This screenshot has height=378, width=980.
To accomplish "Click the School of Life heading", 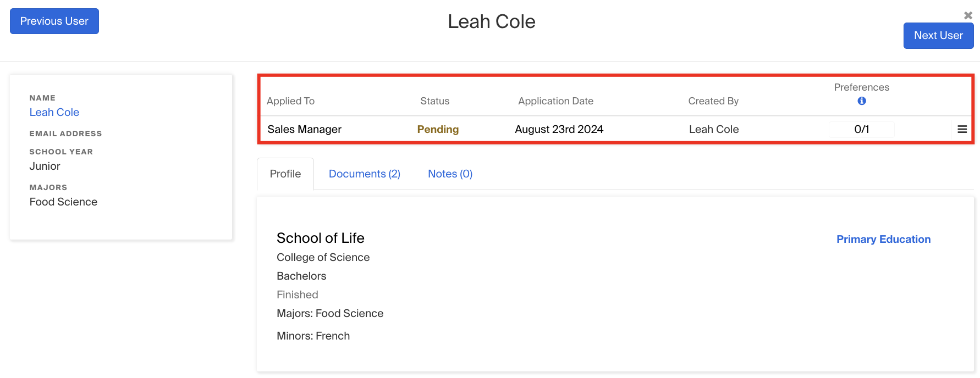I will (x=321, y=238).
